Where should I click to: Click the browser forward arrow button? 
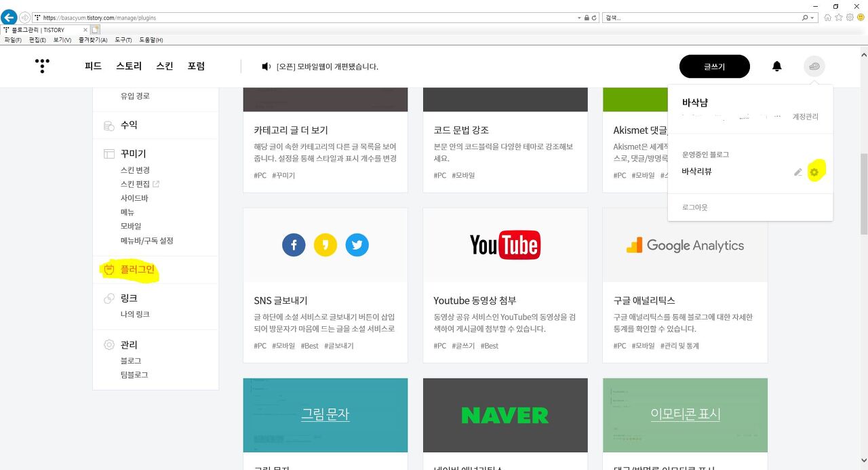pyautogui.click(x=24, y=17)
